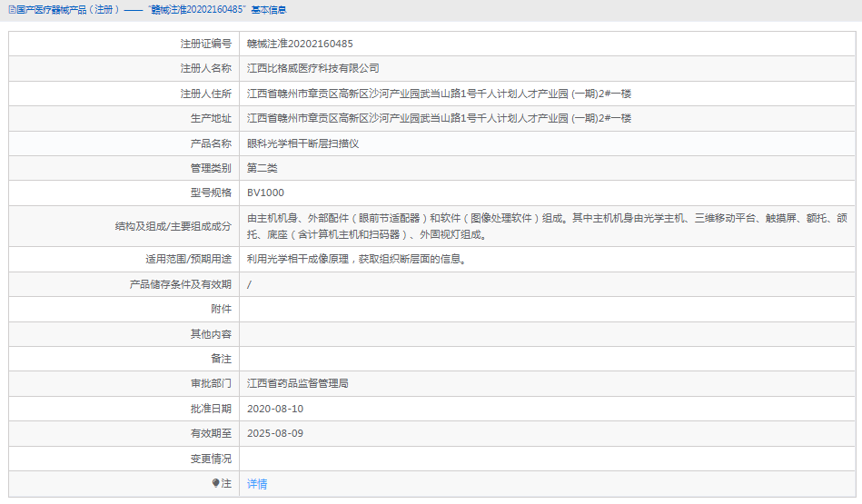The image size is (862, 504).
Task: Click the document icon beside the page title
Action: pos(12,10)
